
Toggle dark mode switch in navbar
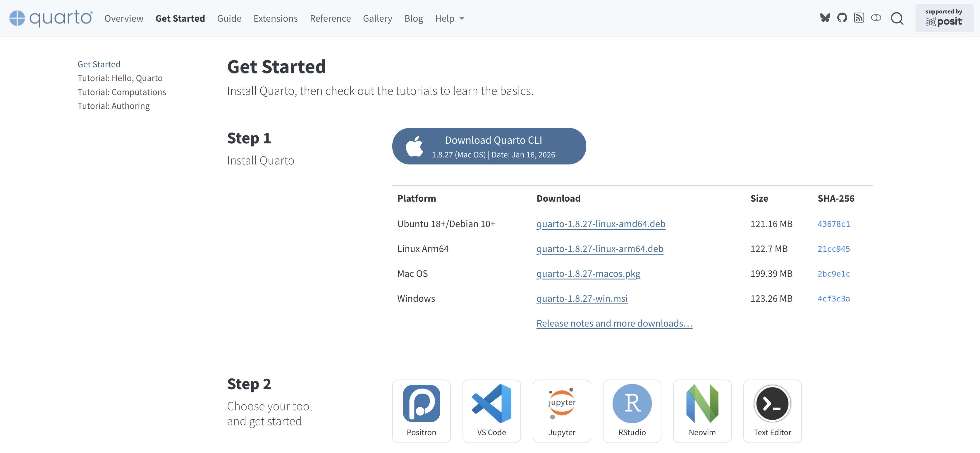click(x=876, y=18)
